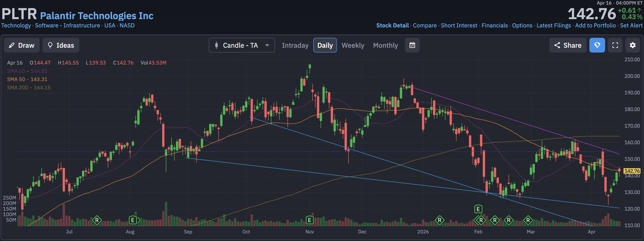Click the Apr 16 date in OHLC row

[15, 63]
